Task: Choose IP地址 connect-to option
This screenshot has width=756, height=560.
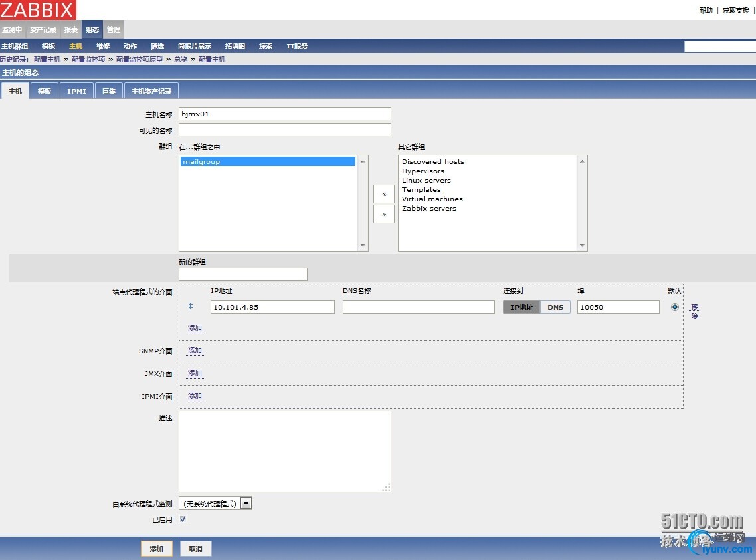Action: pyautogui.click(x=521, y=307)
